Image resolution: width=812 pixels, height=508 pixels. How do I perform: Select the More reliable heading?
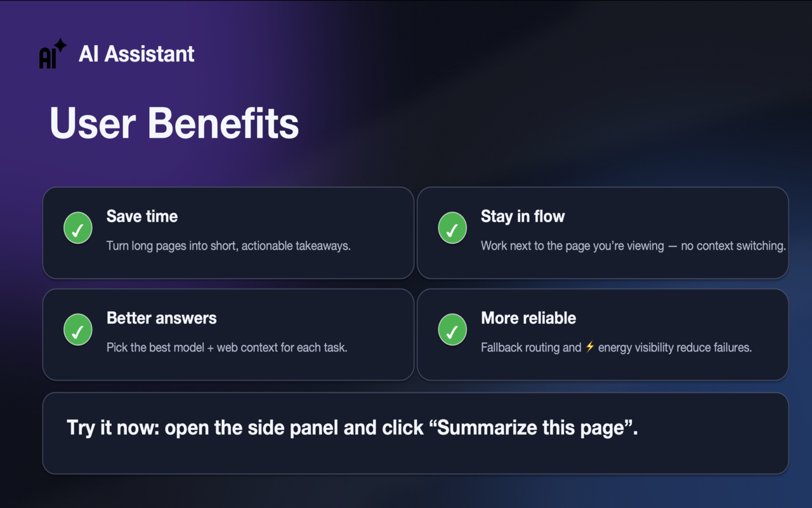[528, 318]
